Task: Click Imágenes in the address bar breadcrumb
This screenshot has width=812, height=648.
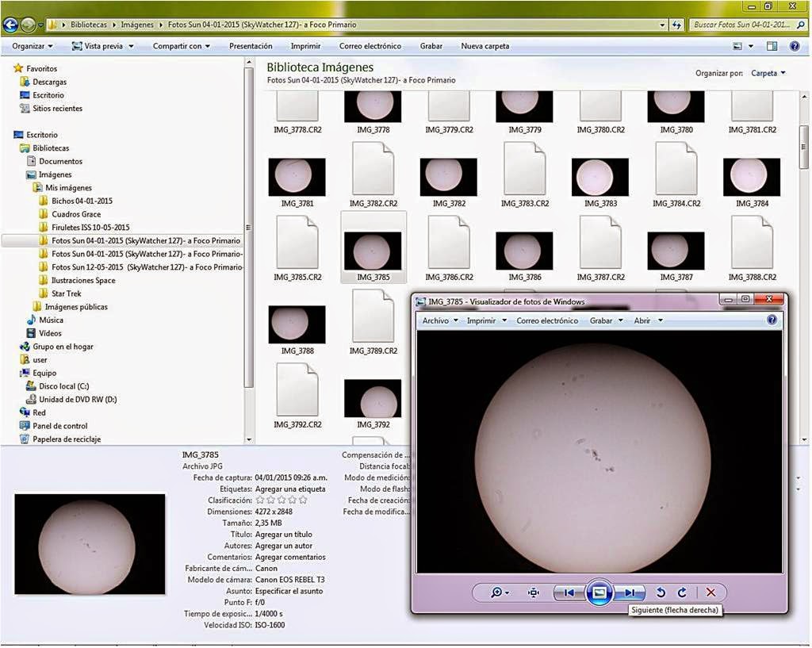Action: (137, 25)
